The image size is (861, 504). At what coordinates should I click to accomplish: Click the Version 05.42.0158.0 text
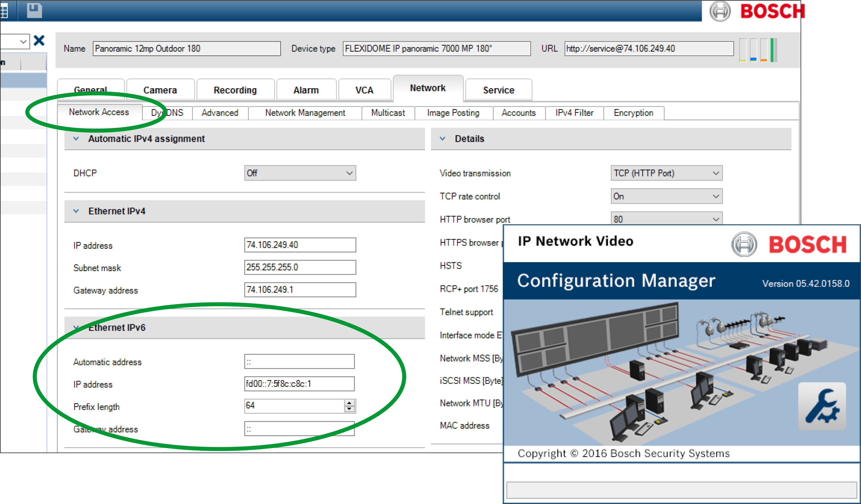806,283
